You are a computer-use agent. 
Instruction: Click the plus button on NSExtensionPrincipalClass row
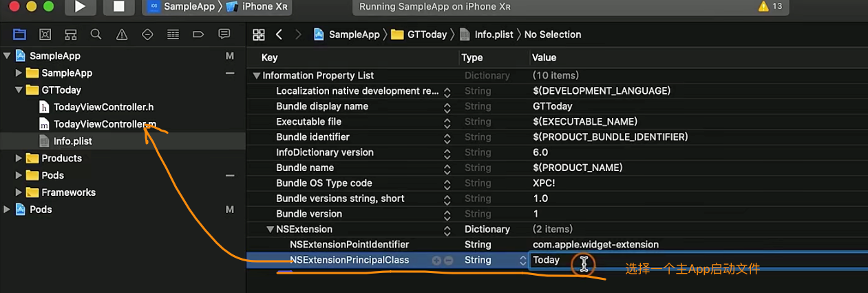click(x=436, y=261)
